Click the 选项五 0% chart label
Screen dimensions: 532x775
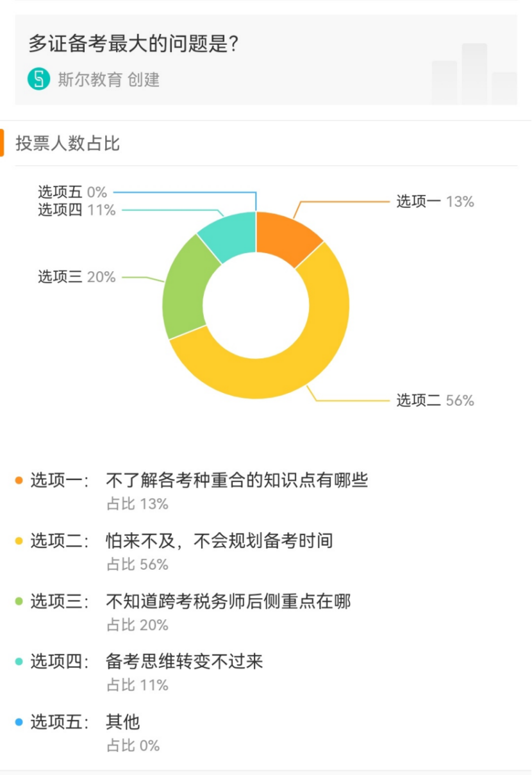[72, 192]
